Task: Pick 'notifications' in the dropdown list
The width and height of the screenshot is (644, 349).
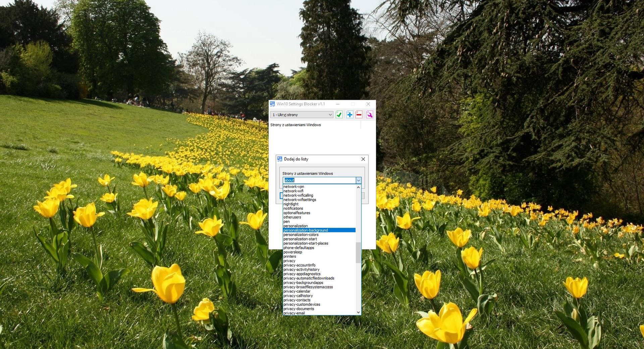Action: pos(319,208)
